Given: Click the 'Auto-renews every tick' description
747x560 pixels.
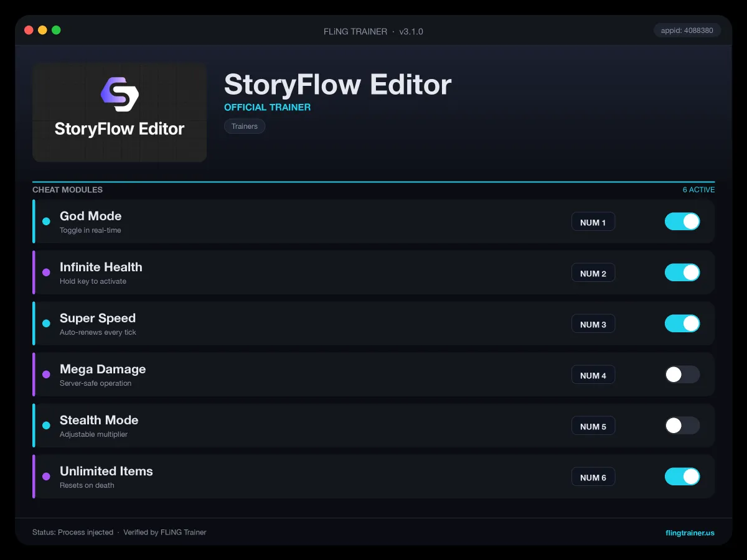Looking at the screenshot, I should tap(98, 332).
